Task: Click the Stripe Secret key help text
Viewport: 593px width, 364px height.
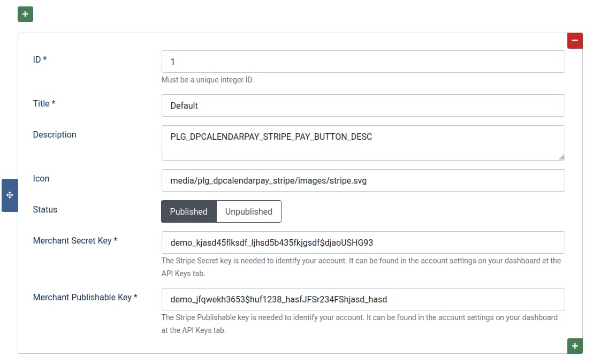Action: coord(361,267)
